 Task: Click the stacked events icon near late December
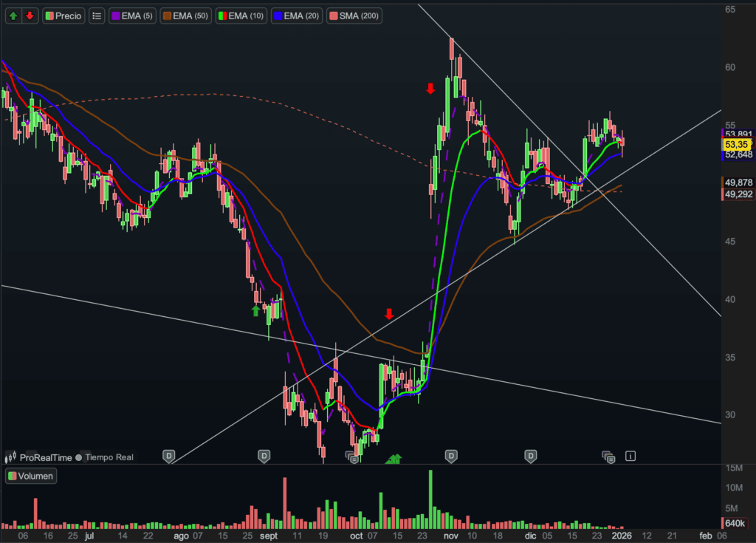click(x=608, y=457)
